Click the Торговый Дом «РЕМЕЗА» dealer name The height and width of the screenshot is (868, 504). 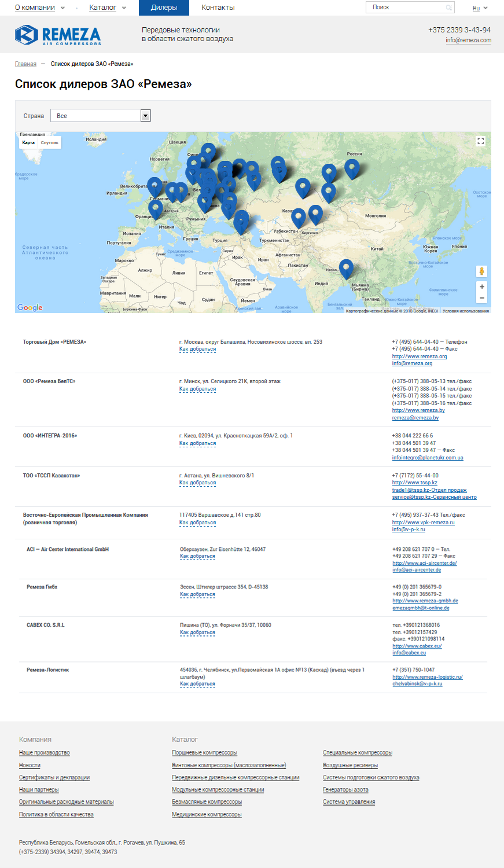pyautogui.click(x=54, y=342)
